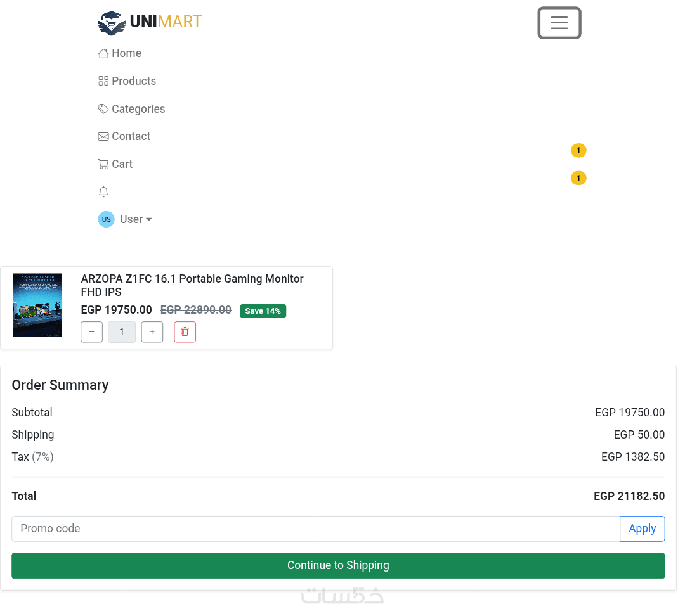The width and height of the screenshot is (685, 616).
Task: Open the notifications bell
Action: pyautogui.click(x=103, y=191)
